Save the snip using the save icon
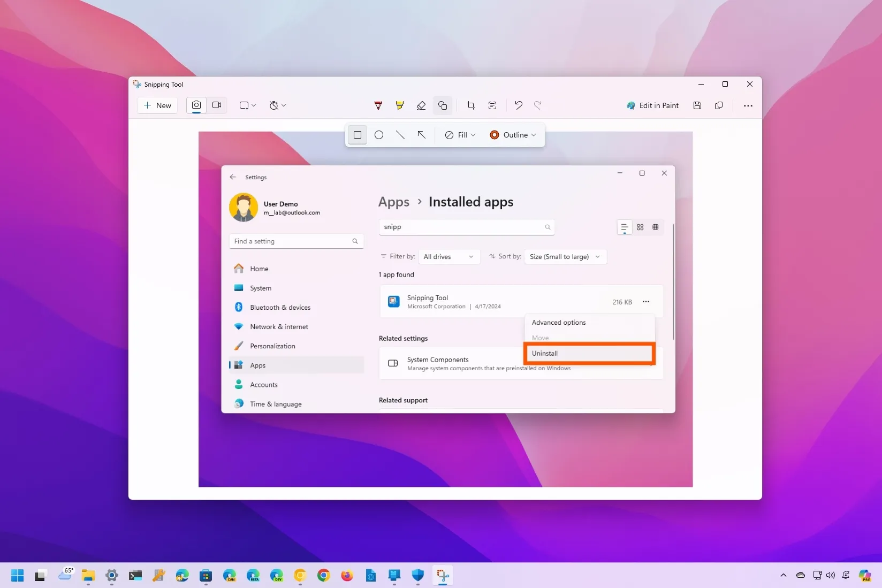This screenshot has width=882, height=588. (697, 105)
